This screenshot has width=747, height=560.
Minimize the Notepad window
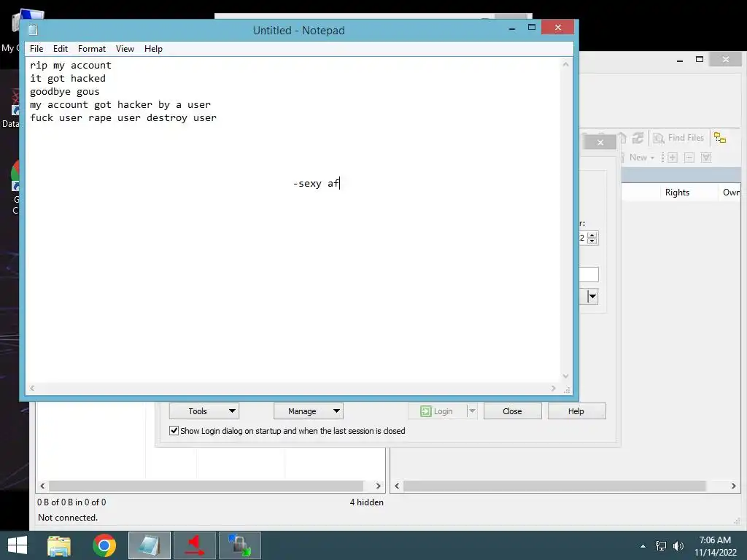coord(512,28)
